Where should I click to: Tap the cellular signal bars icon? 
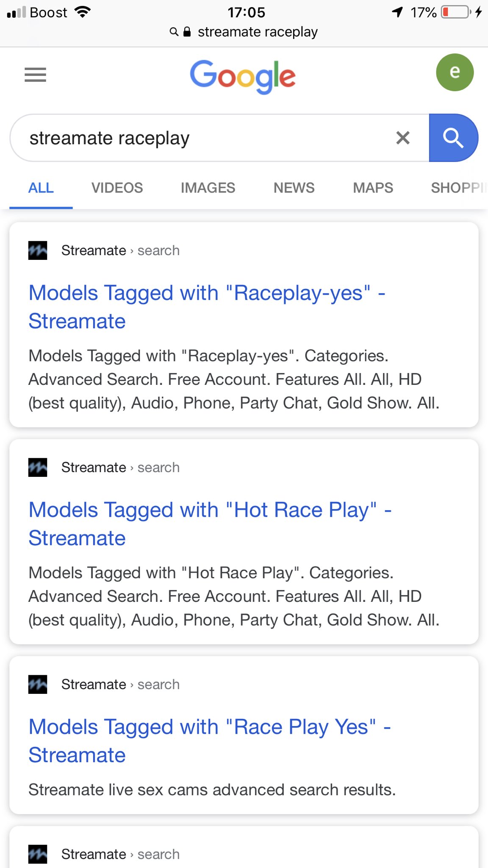[x=17, y=12]
